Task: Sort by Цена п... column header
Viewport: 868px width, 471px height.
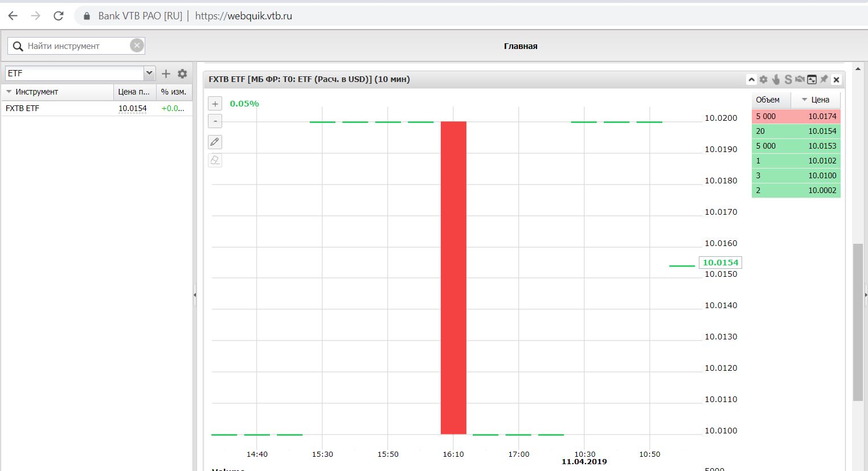Action: [134, 92]
